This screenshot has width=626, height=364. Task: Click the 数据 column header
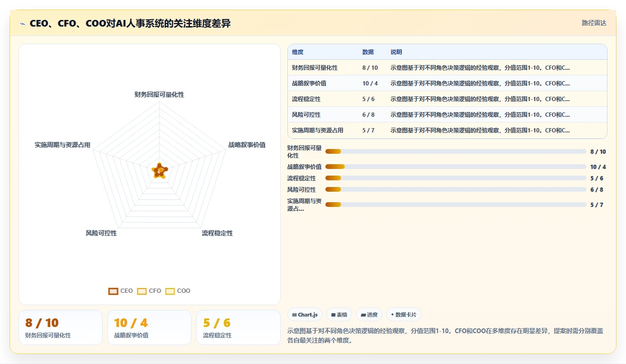click(x=368, y=52)
